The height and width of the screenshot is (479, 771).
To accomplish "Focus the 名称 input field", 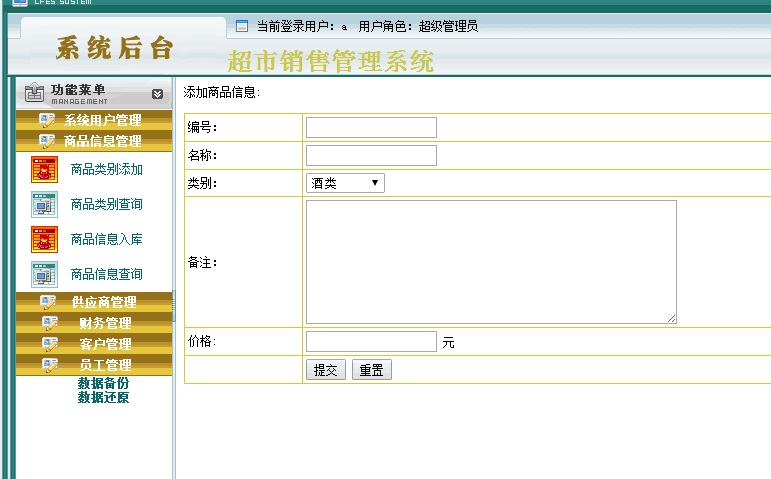I will (371, 155).
